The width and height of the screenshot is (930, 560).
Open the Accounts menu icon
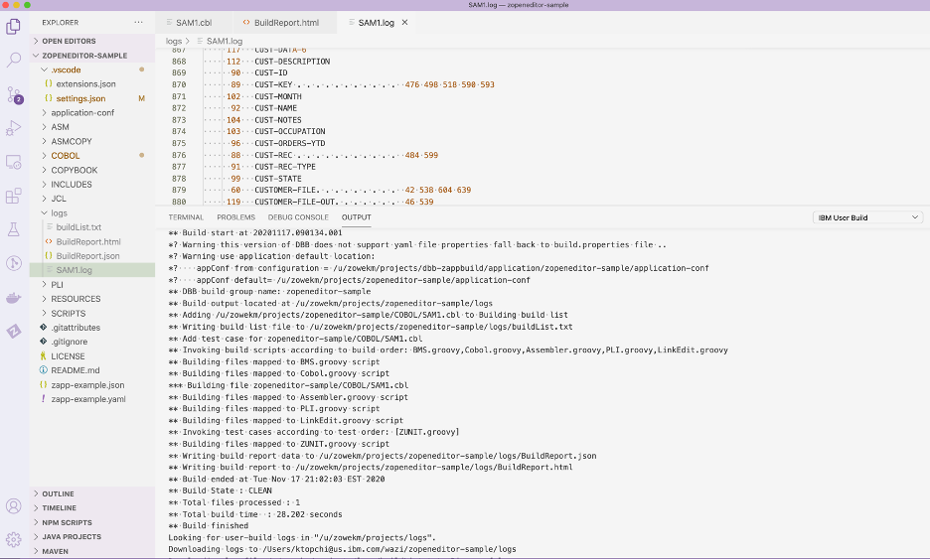click(14, 506)
